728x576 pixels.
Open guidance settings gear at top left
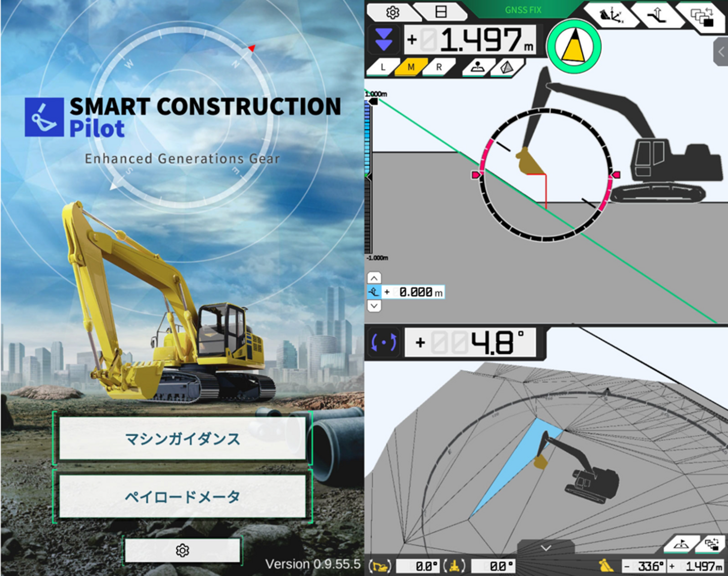392,12
